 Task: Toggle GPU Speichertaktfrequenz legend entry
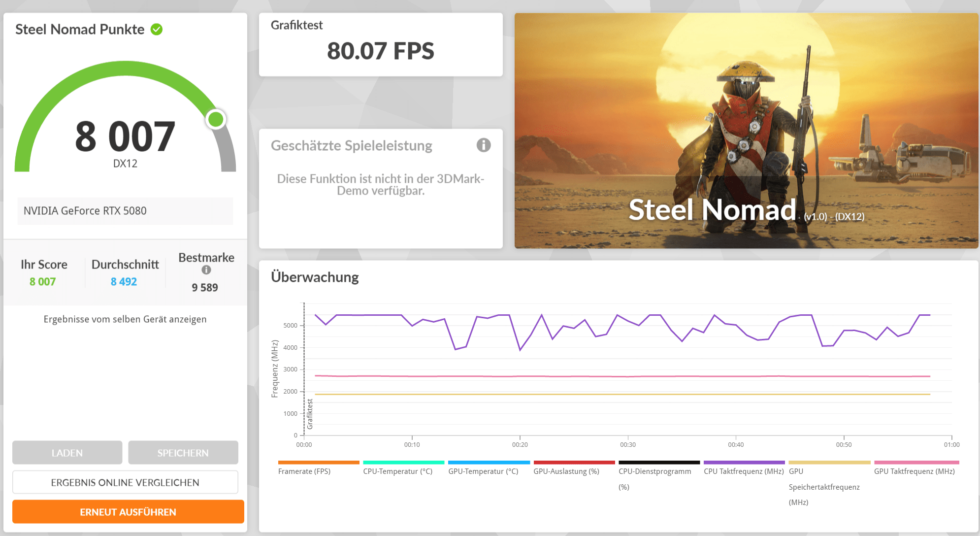click(x=823, y=487)
